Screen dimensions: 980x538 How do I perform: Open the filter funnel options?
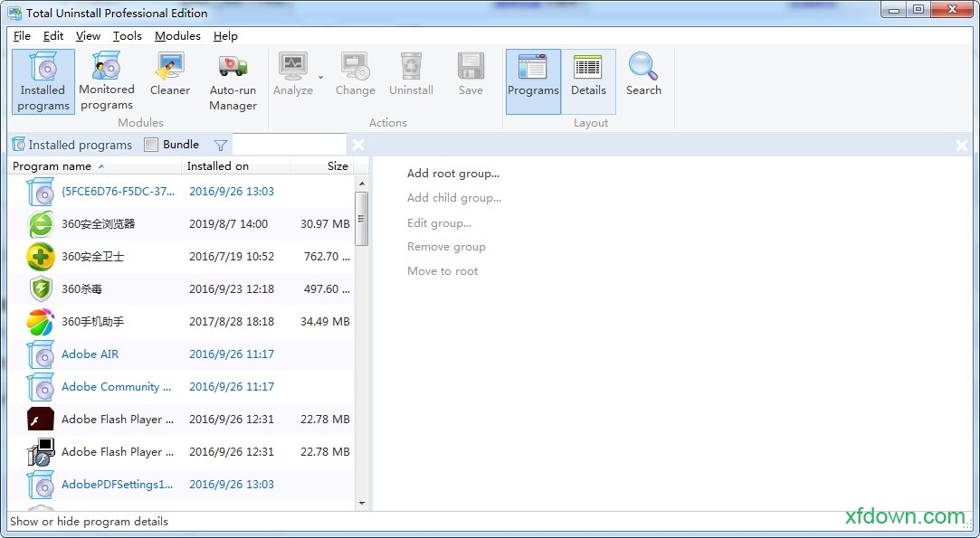point(221,145)
